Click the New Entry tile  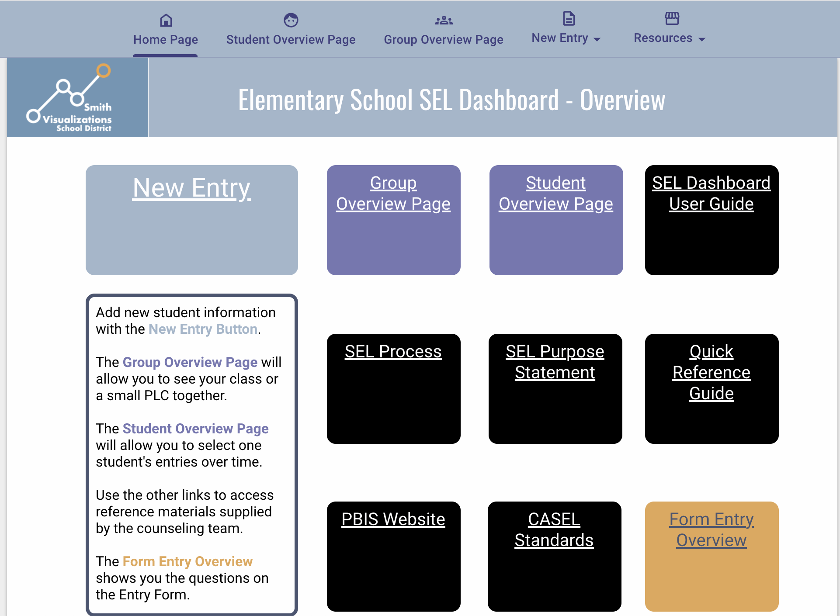click(x=191, y=220)
